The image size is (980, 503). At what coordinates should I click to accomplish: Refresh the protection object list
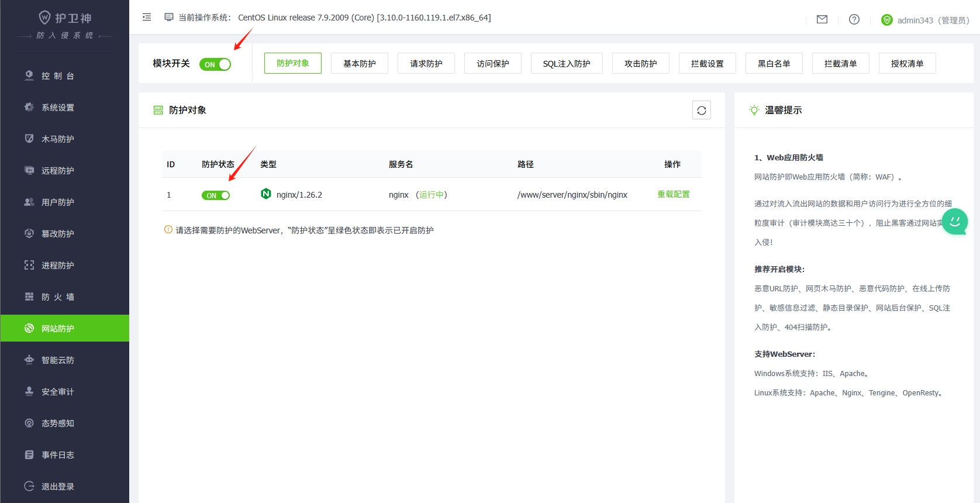pos(702,110)
